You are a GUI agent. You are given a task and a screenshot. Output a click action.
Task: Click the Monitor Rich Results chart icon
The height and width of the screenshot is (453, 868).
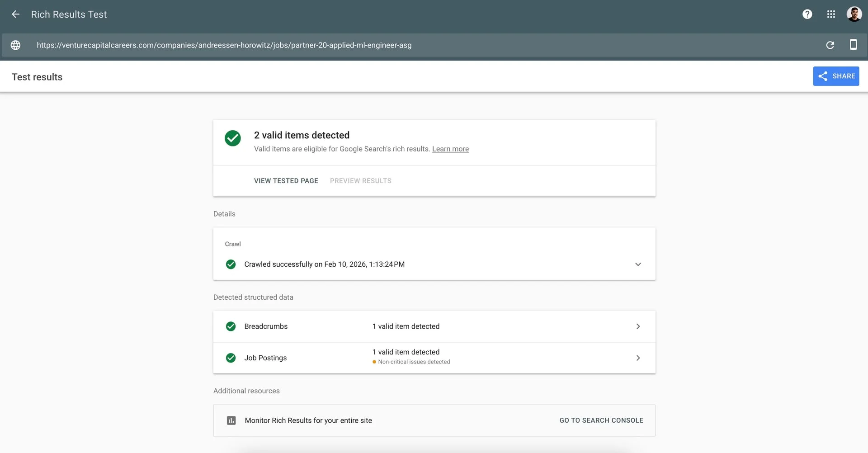click(231, 420)
